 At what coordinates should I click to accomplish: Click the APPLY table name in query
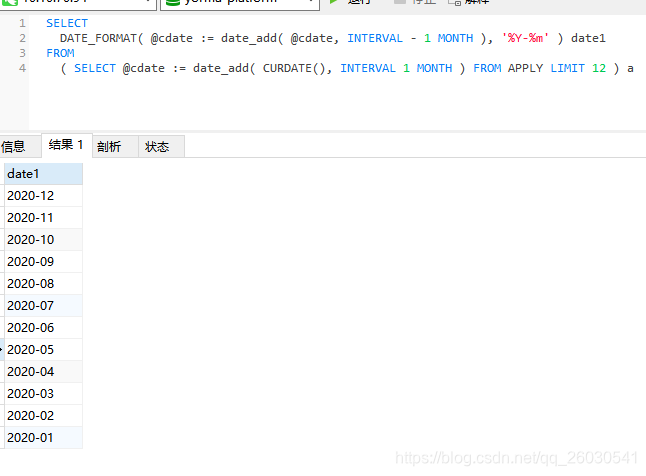coord(525,68)
